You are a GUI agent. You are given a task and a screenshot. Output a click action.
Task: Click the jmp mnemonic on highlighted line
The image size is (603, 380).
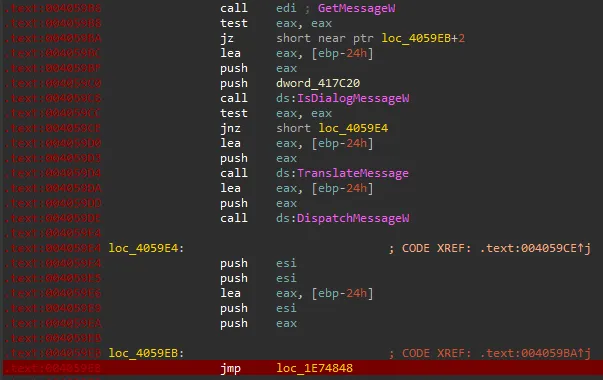(x=230, y=368)
